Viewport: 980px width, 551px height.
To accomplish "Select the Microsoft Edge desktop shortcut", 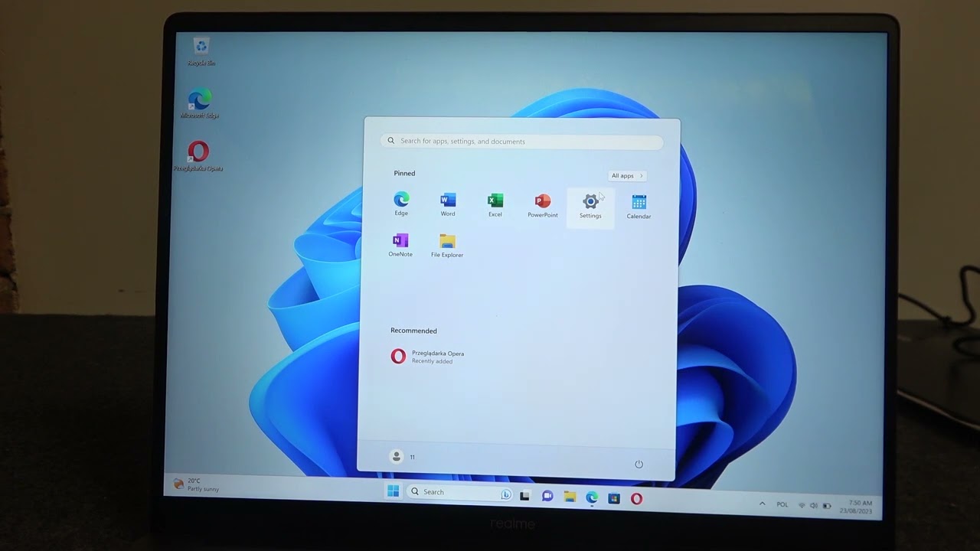I will (x=200, y=104).
